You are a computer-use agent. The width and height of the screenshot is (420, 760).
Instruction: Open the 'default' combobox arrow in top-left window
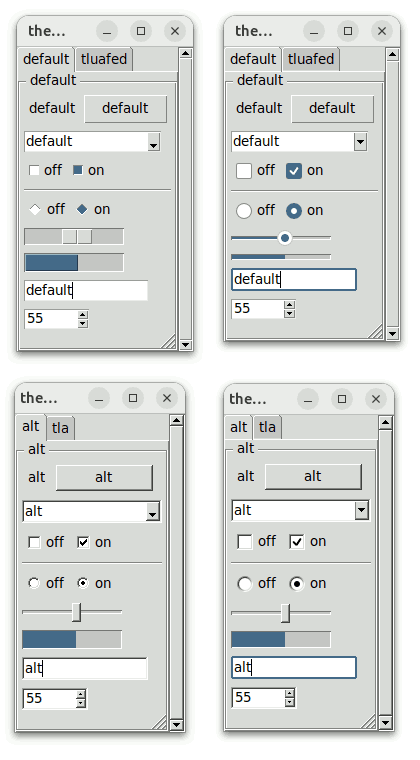click(x=154, y=142)
